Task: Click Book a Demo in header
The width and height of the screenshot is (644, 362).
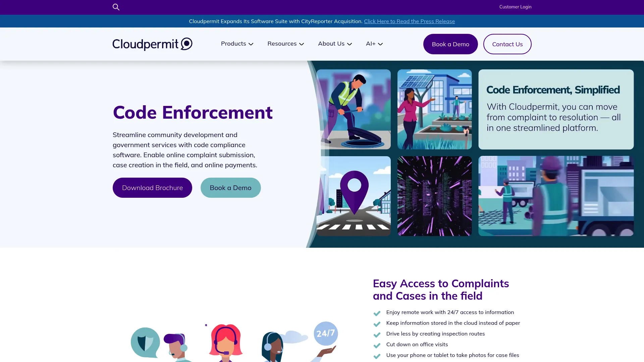Action: point(450,44)
